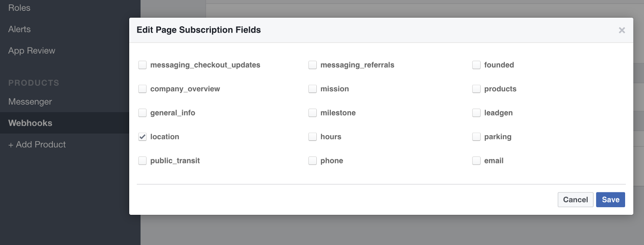Enable the founded field checkbox
Screen dimensions: 644x245
476,65
